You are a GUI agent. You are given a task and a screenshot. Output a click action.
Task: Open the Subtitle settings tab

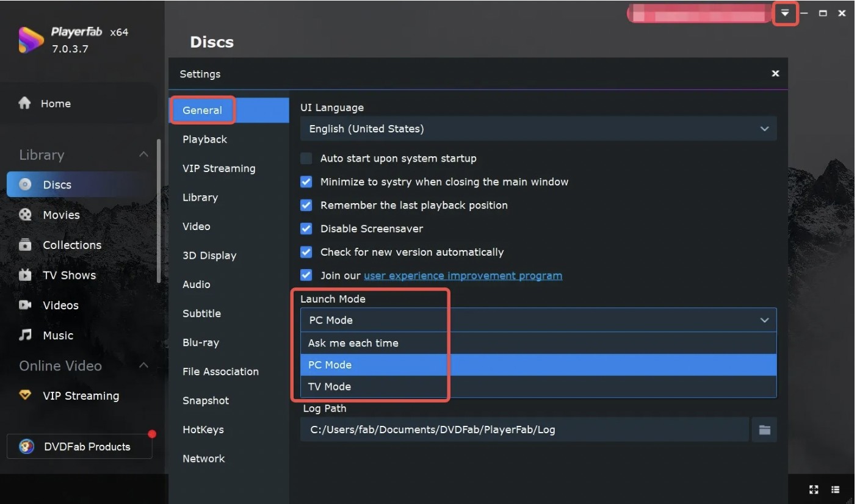point(201,314)
